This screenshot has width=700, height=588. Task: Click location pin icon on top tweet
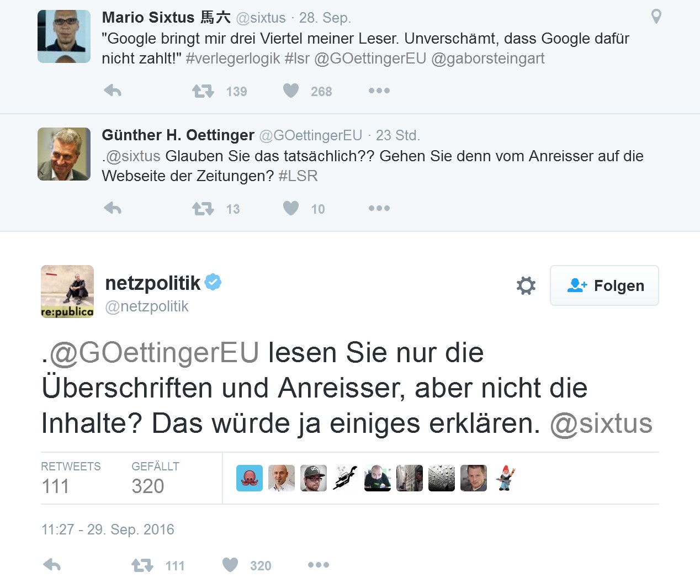coord(656,17)
